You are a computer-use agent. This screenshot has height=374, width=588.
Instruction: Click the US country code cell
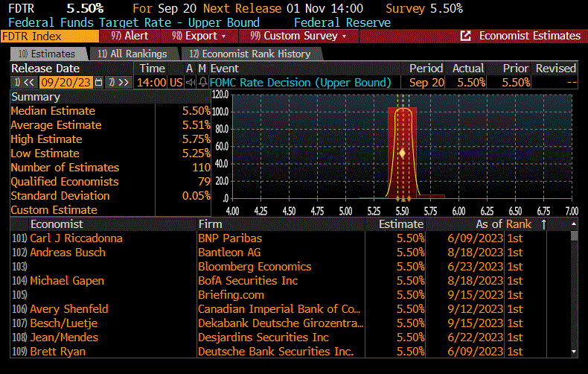[176, 82]
